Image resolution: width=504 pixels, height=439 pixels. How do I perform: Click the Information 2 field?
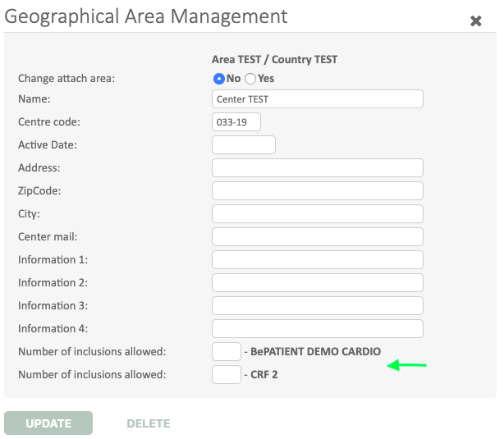click(317, 283)
